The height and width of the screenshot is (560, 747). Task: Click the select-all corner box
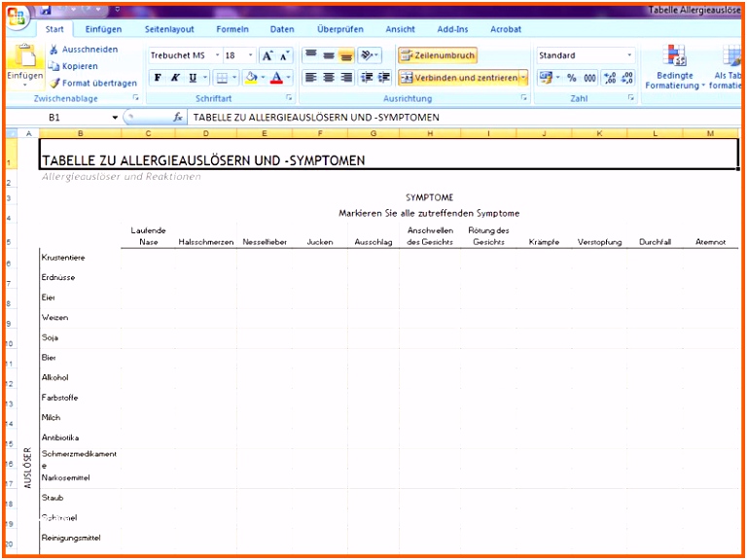(x=12, y=133)
